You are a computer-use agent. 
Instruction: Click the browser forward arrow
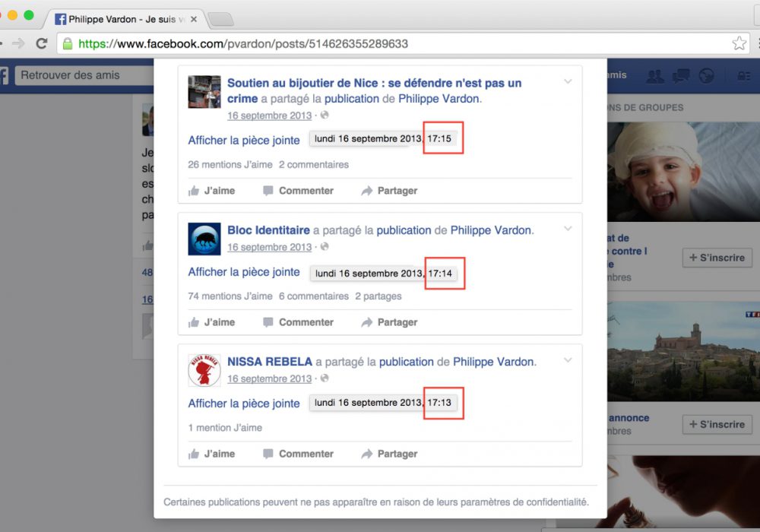click(18, 43)
